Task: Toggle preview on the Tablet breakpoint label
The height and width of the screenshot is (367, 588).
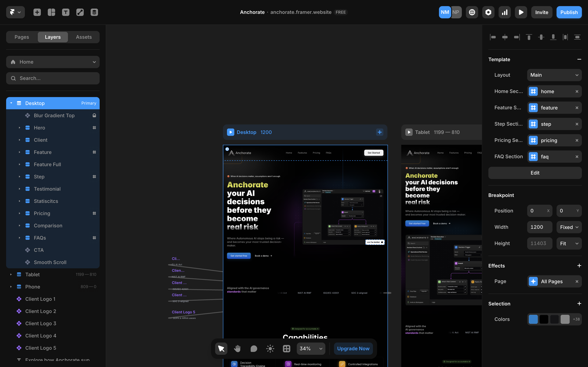Action: [x=409, y=132]
